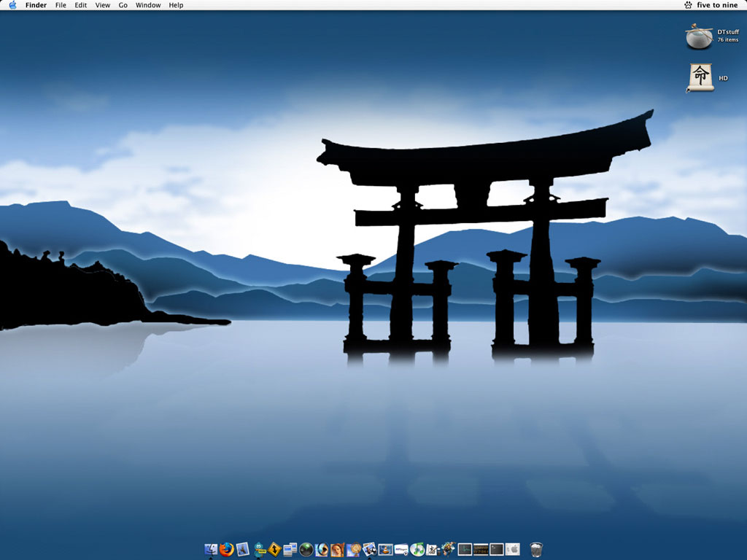Open the Edit menu
This screenshot has height=560, width=747.
point(81,5)
